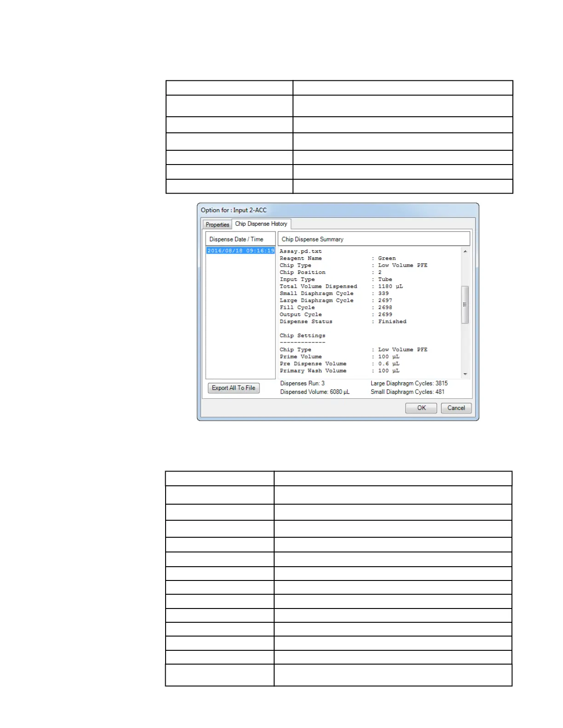Click the Dispenses Run: 3 label
Viewport: 563px width, 728px height.
(302, 383)
